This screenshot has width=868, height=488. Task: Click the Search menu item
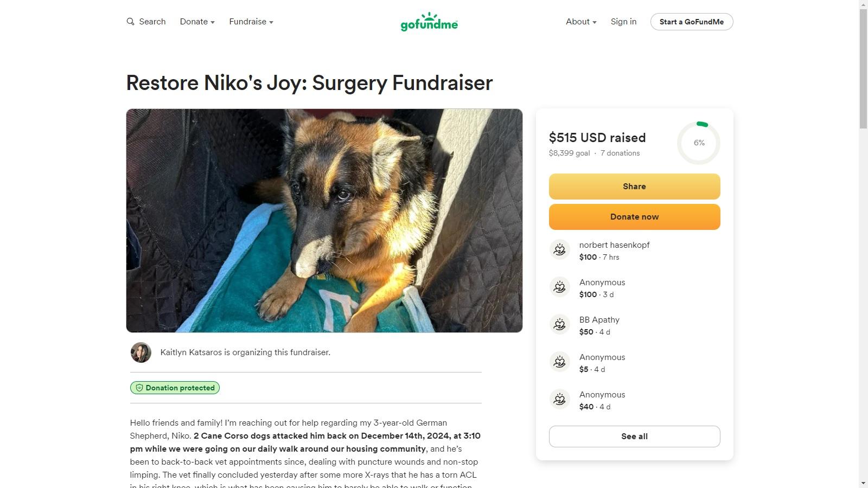click(x=152, y=22)
